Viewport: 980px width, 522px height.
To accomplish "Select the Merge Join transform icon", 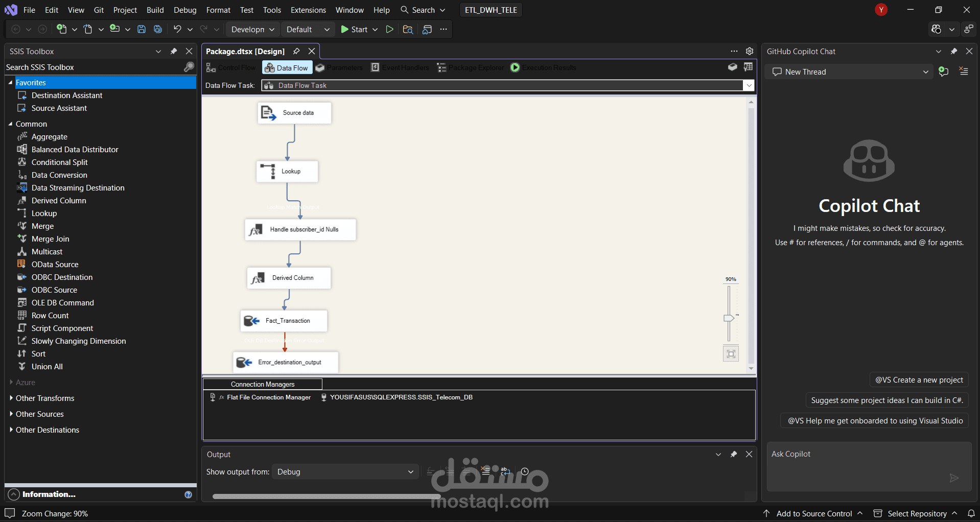I will click(23, 239).
